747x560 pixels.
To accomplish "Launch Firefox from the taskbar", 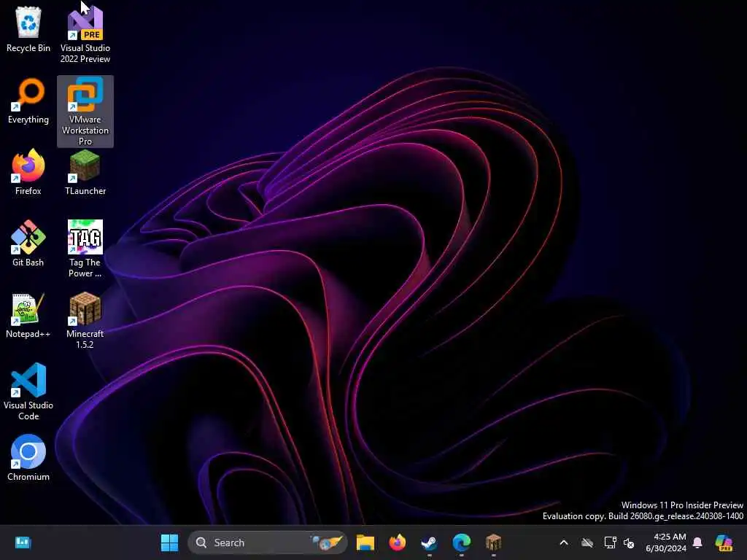I will pyautogui.click(x=398, y=542).
